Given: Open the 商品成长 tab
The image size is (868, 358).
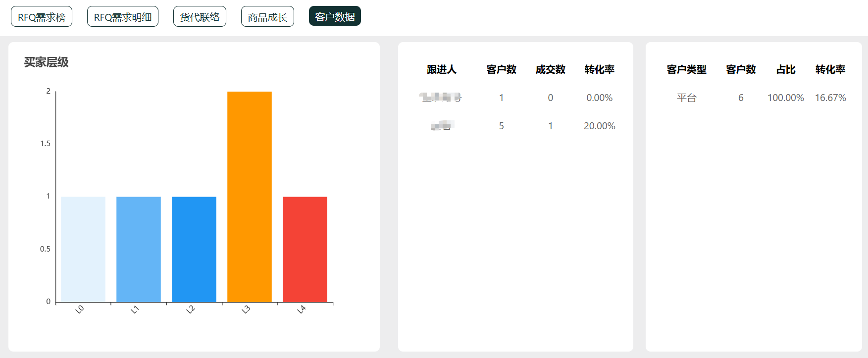Looking at the screenshot, I should click(x=267, y=17).
